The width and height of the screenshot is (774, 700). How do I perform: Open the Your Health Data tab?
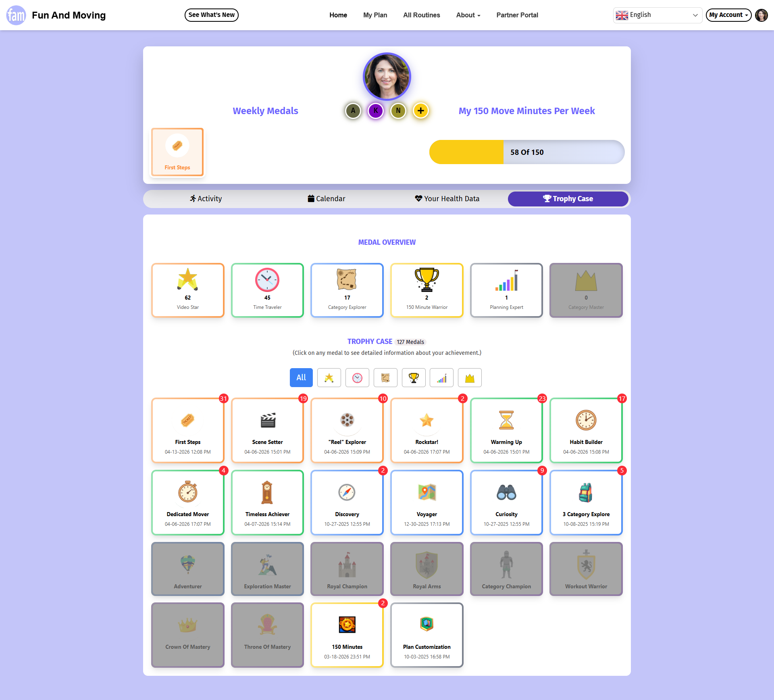[x=447, y=199]
